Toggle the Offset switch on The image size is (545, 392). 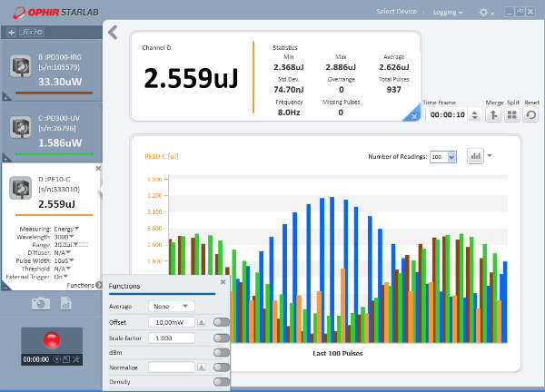coord(221,322)
